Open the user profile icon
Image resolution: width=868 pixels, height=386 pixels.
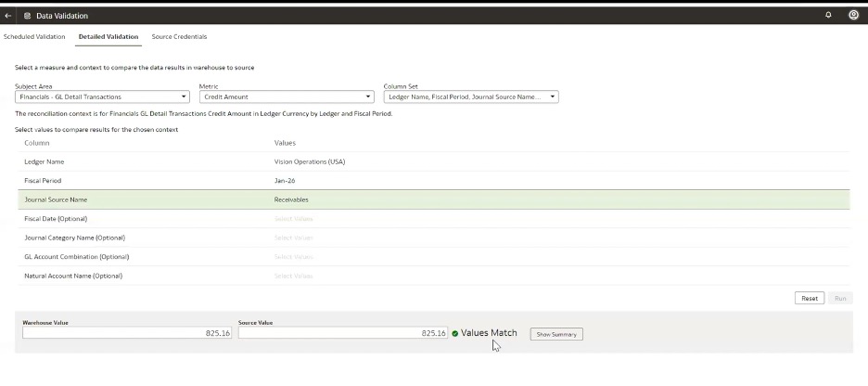tap(853, 15)
